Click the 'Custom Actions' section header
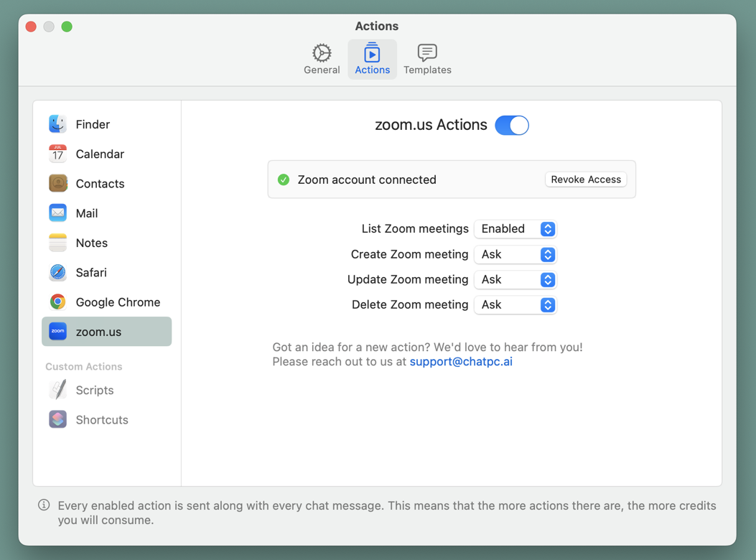Image resolution: width=756 pixels, height=560 pixels. [x=84, y=367]
